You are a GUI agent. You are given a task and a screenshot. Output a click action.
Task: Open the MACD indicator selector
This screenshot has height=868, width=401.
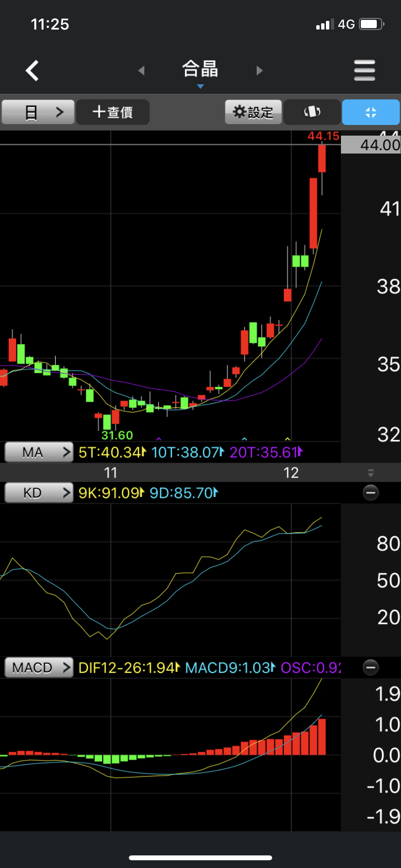click(x=39, y=667)
